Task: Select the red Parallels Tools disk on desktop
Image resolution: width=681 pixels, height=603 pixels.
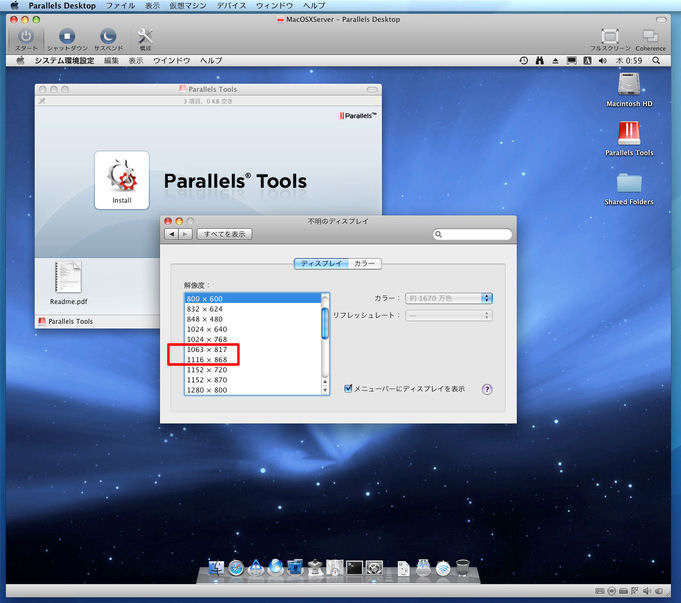Action: [629, 133]
